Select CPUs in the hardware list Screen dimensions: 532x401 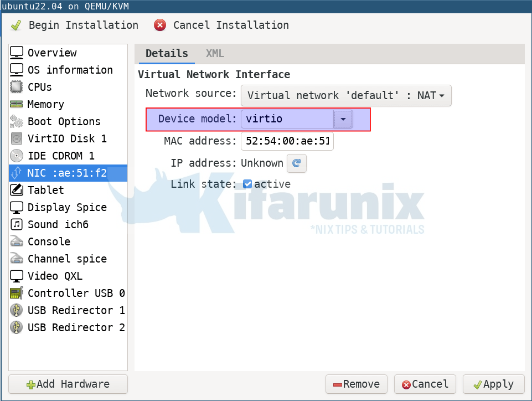click(68, 87)
